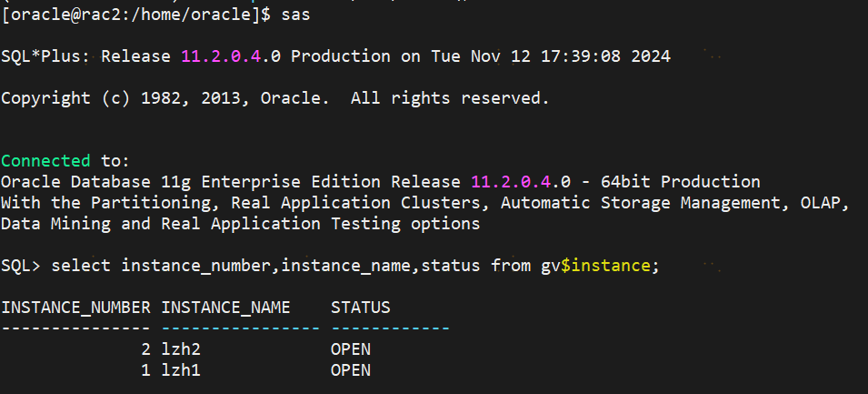The image size is (868, 394).
Task: Click 'Automatic Storage Management' text
Action: coord(640,203)
